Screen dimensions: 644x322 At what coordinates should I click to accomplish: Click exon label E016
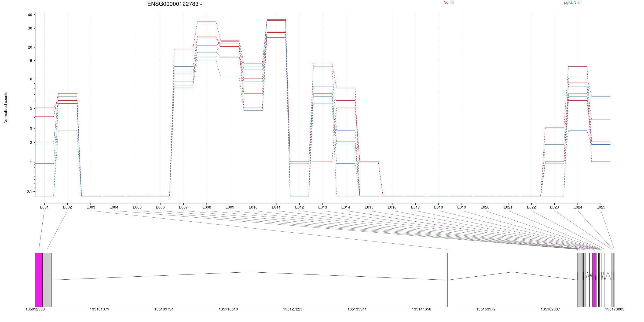pyautogui.click(x=392, y=207)
